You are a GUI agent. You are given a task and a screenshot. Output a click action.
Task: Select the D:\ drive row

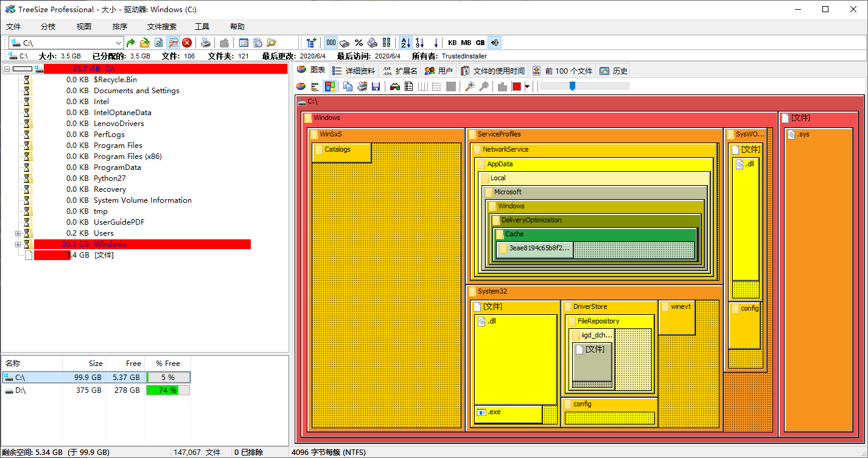[x=96, y=390]
